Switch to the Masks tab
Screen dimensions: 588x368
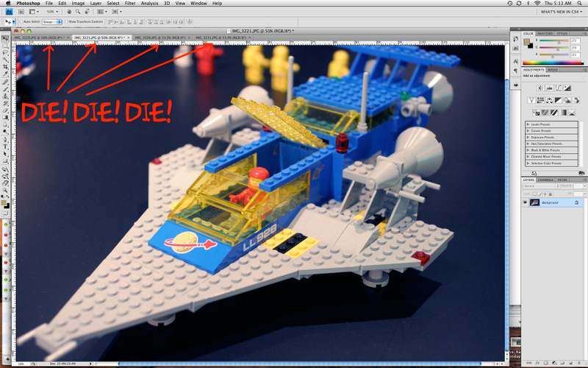click(553, 70)
